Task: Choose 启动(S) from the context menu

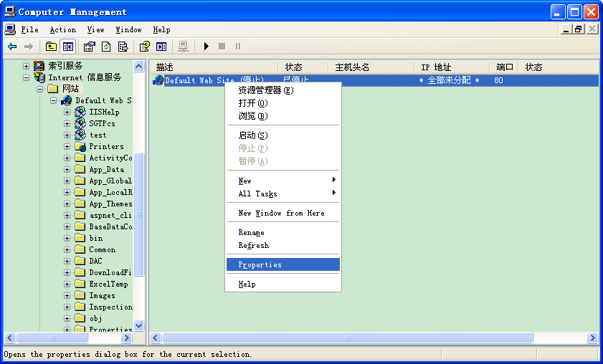Action: click(x=283, y=135)
